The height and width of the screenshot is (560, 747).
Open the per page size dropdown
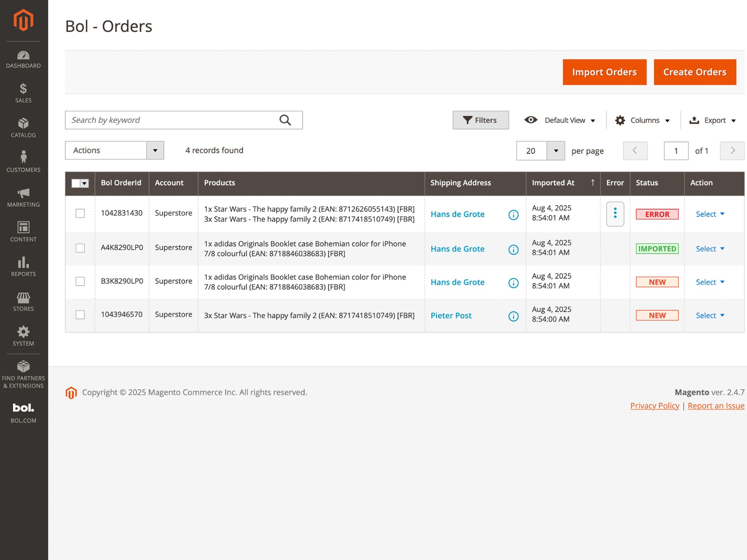click(556, 151)
